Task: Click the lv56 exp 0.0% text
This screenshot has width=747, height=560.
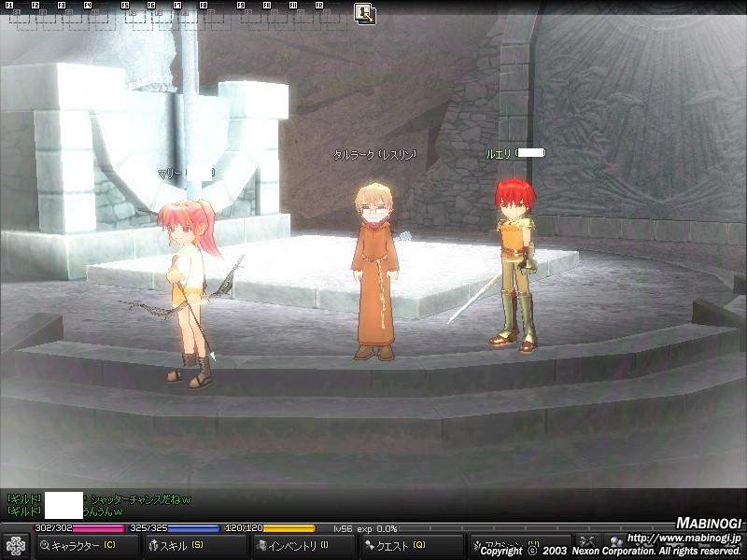Action: tap(365, 528)
